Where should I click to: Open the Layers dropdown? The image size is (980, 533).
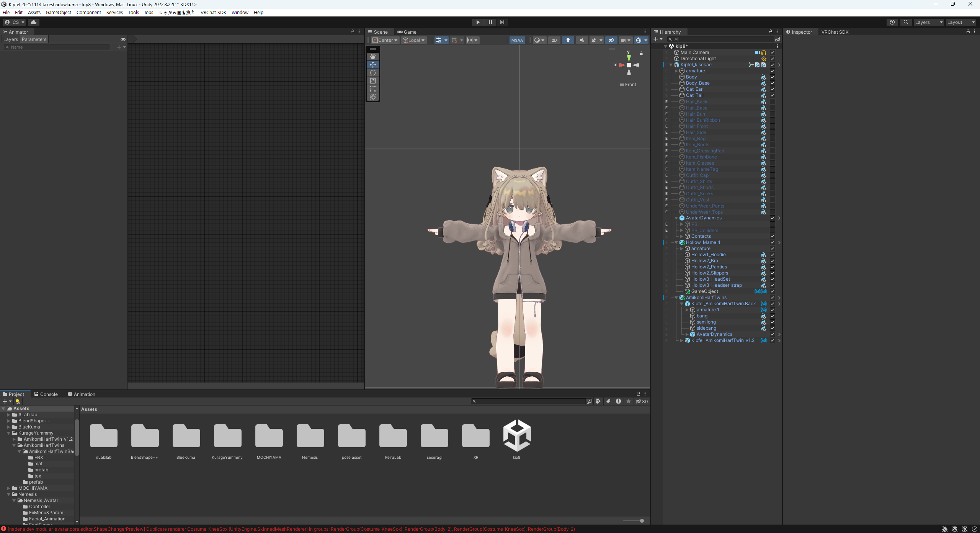tap(928, 22)
